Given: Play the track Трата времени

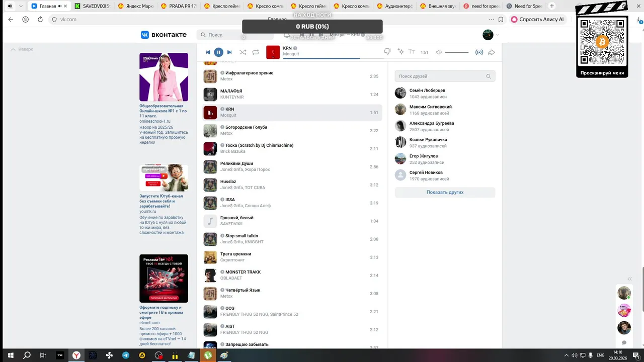Looking at the screenshot, I should [292, 257].
